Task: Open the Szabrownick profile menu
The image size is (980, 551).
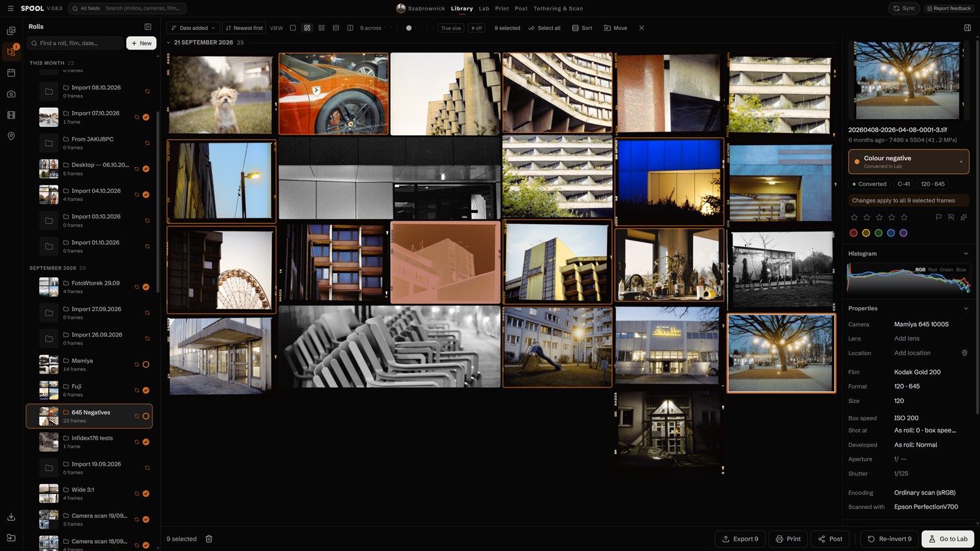Action: click(x=421, y=9)
